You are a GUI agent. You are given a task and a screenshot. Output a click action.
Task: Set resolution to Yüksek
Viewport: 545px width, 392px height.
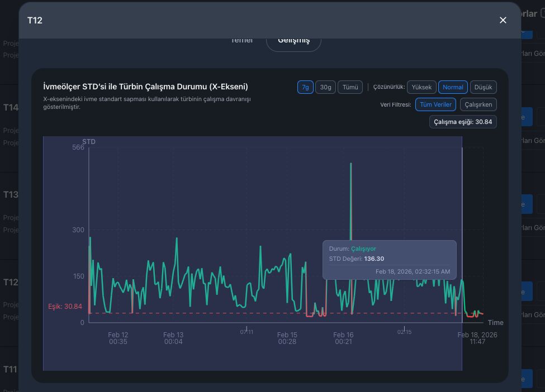(x=421, y=87)
